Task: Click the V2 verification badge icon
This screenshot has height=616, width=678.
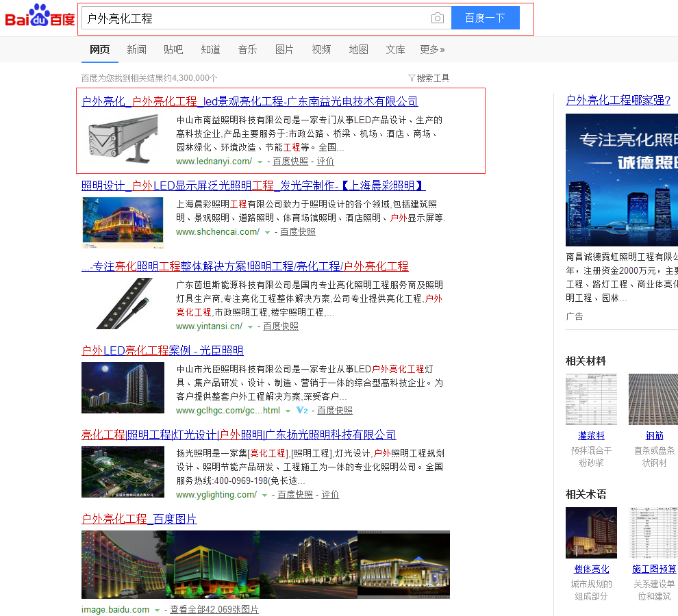Action: [x=301, y=411]
